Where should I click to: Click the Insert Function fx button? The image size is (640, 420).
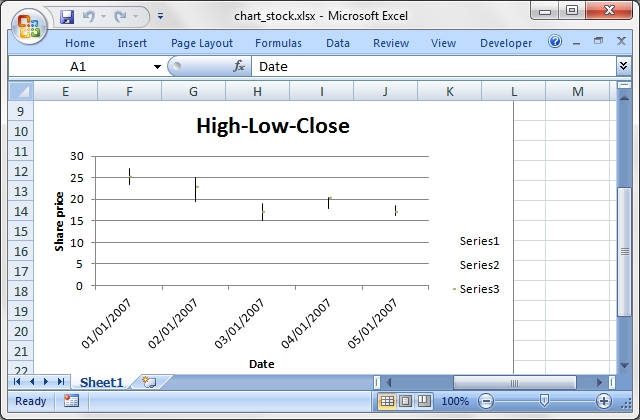(239, 66)
